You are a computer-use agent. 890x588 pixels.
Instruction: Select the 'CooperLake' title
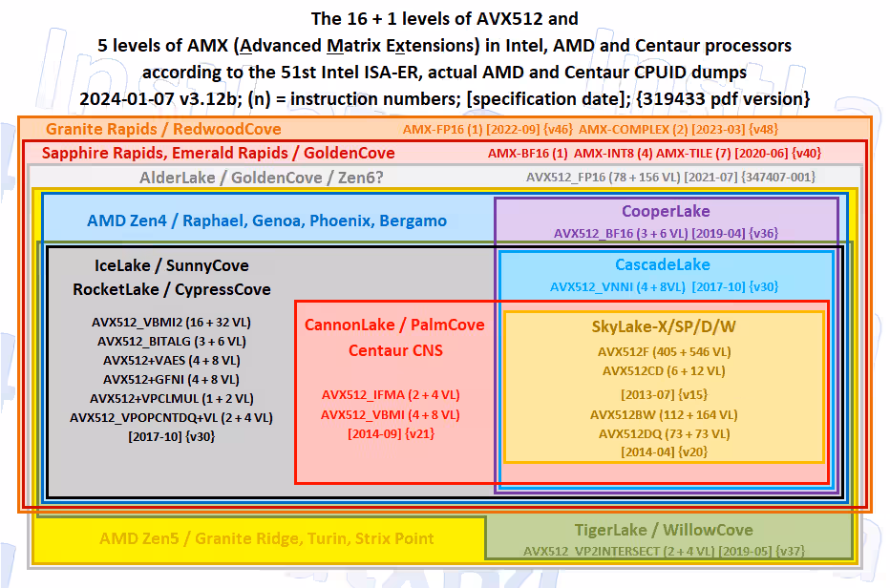pyautogui.click(x=666, y=211)
